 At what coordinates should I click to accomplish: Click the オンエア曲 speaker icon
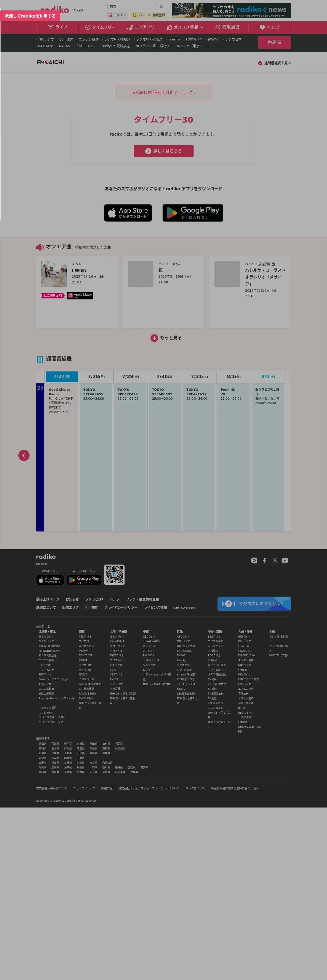pyautogui.click(x=40, y=247)
